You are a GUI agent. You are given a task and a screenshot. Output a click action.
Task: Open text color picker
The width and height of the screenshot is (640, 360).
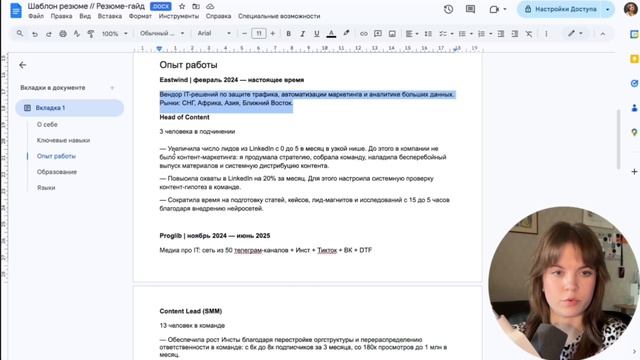pos(331,33)
